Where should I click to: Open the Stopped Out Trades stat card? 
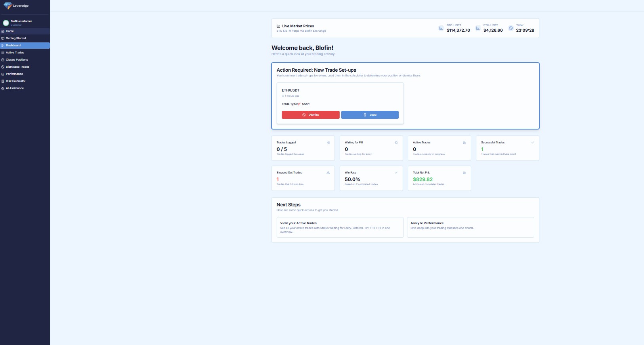pos(303,178)
